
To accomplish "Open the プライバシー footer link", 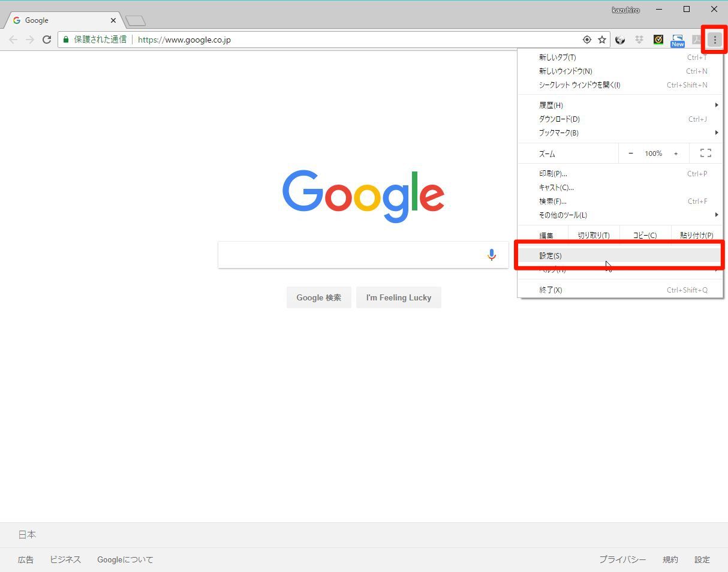I will [623, 559].
